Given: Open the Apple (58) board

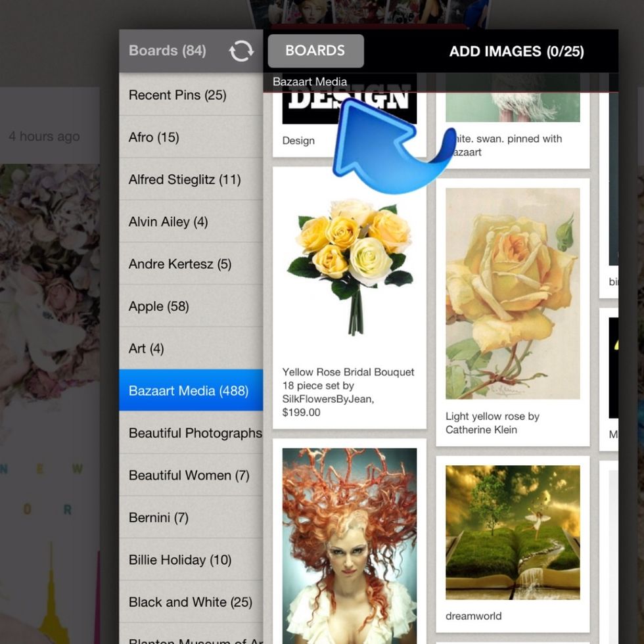Looking at the screenshot, I should click(x=191, y=306).
